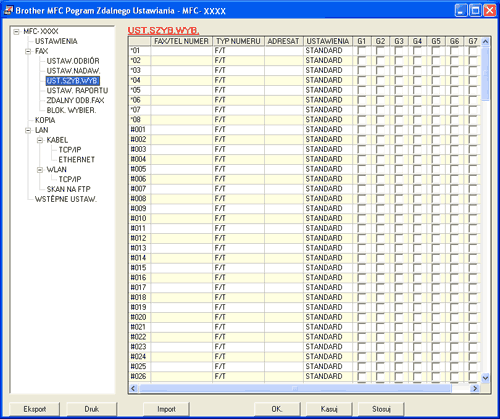Image resolution: width=500 pixels, height=419 pixels.
Task: Select ZDALNY ODB.FAX tree item
Action: tap(75, 100)
